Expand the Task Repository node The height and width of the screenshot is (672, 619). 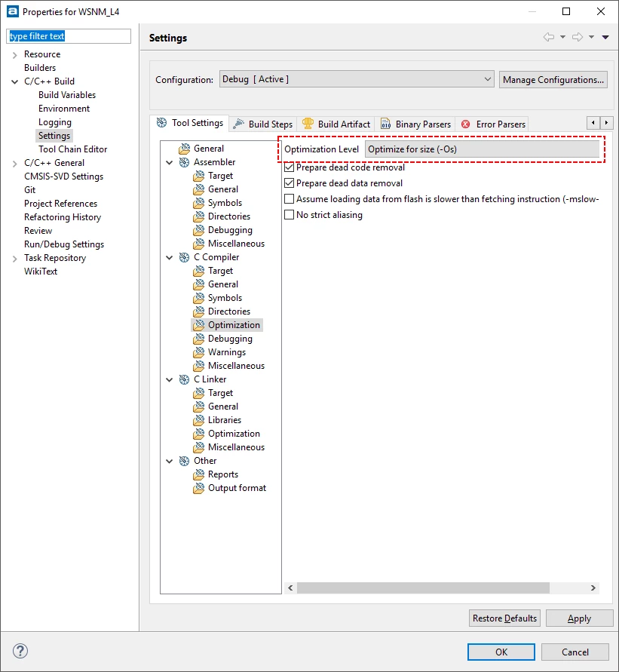15,259
